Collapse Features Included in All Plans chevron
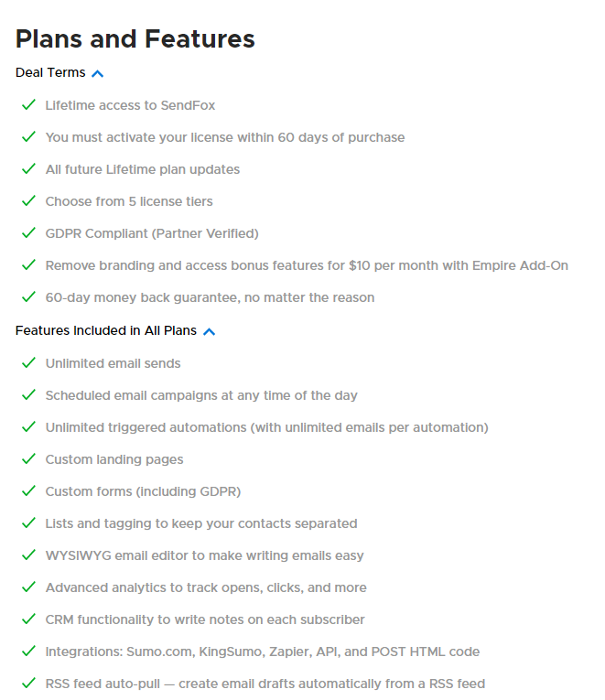The image size is (605, 700). pyautogui.click(x=209, y=331)
